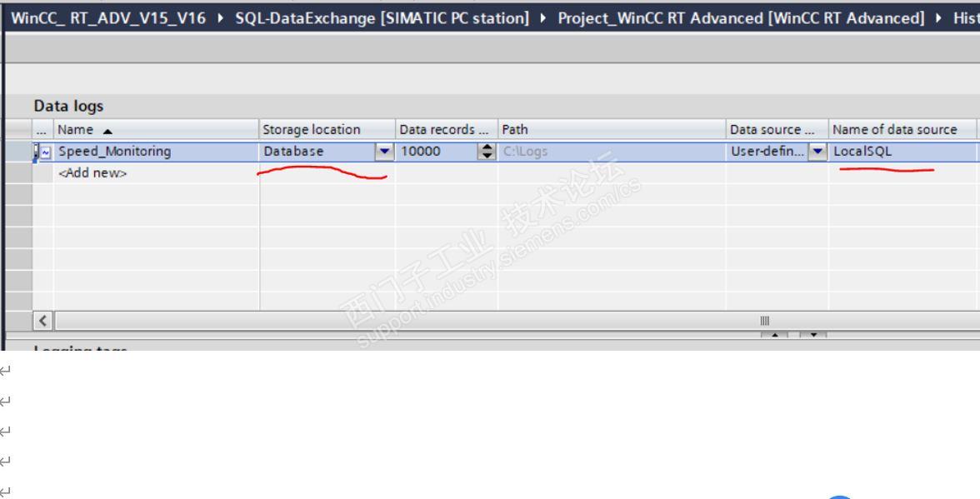The image size is (980, 499).
Task: Click breadcrumb arrow after WinCC_ RT_ADV_V15_V16
Action: pyautogui.click(x=221, y=18)
